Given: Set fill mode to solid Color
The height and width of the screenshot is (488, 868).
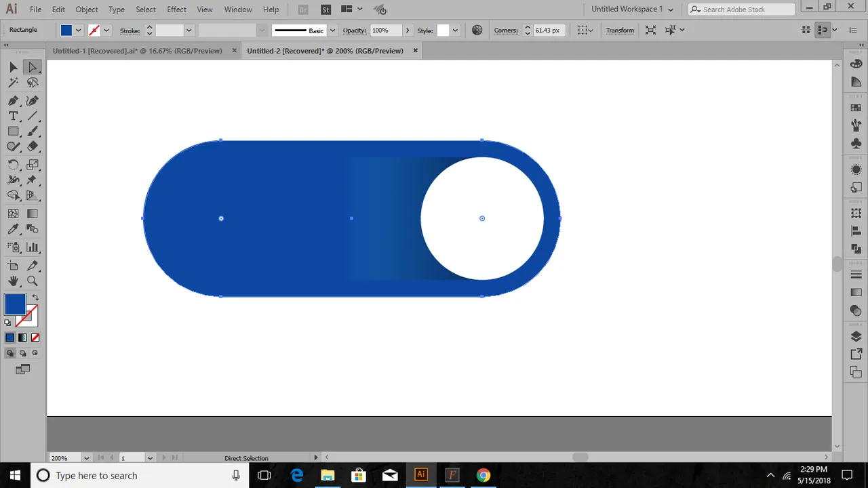Looking at the screenshot, I should [9, 338].
